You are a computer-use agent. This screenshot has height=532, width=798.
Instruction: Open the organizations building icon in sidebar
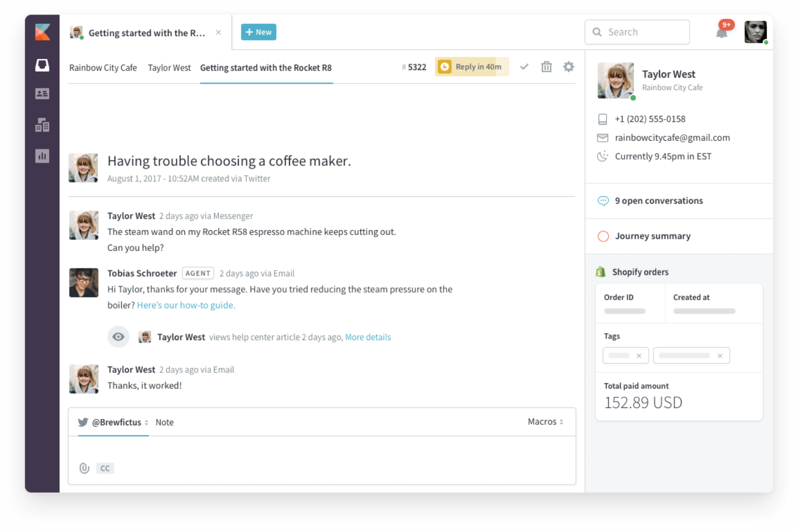click(x=42, y=125)
